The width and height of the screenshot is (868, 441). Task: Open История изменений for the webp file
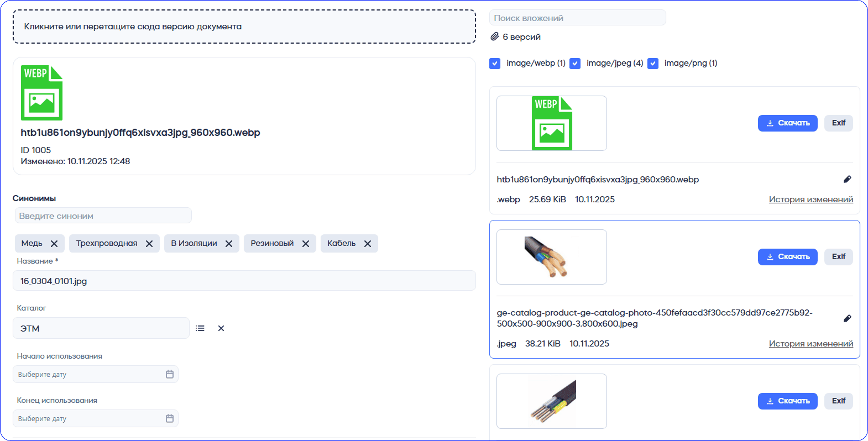pyautogui.click(x=811, y=200)
